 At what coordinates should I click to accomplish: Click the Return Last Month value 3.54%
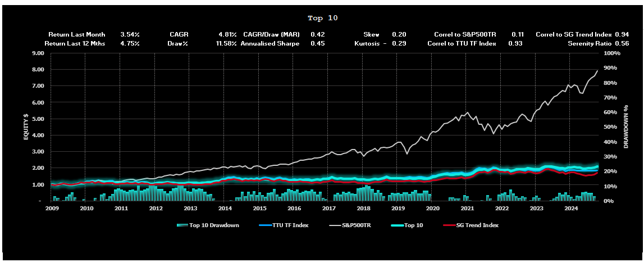click(x=130, y=34)
